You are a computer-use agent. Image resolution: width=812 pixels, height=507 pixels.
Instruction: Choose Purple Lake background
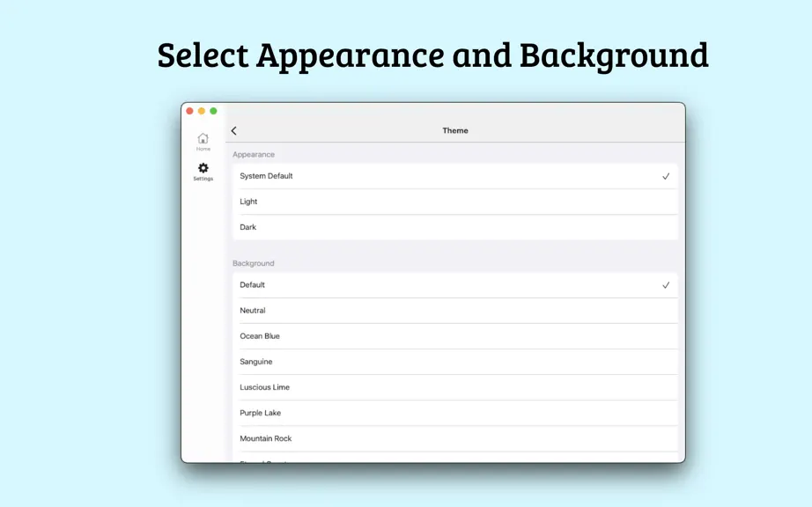(x=455, y=413)
